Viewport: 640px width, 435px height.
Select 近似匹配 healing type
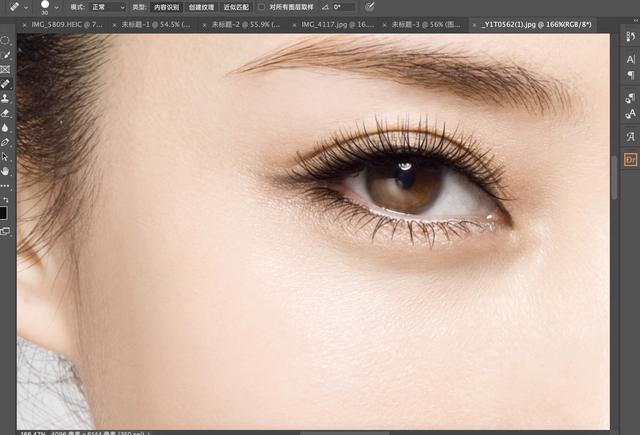pos(236,7)
